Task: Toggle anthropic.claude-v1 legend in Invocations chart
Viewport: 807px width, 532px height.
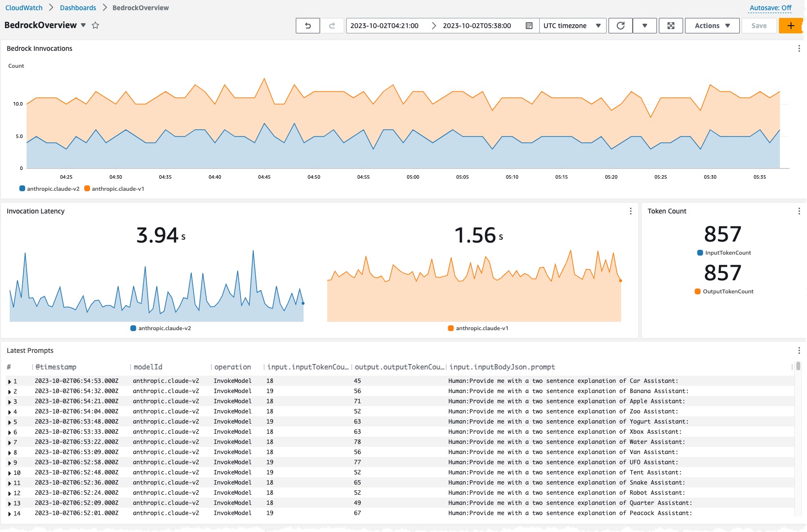Action: (114, 189)
